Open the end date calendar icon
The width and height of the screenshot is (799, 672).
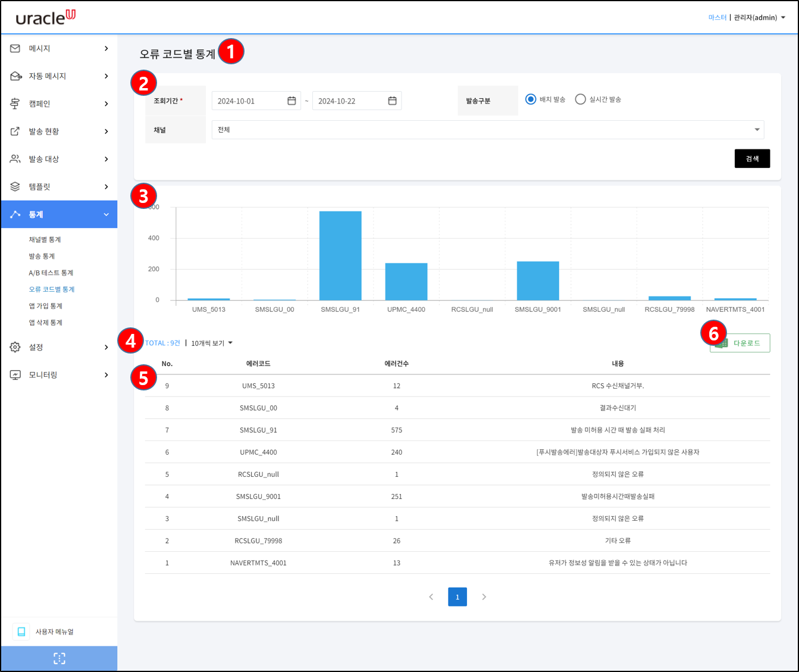[x=392, y=101]
